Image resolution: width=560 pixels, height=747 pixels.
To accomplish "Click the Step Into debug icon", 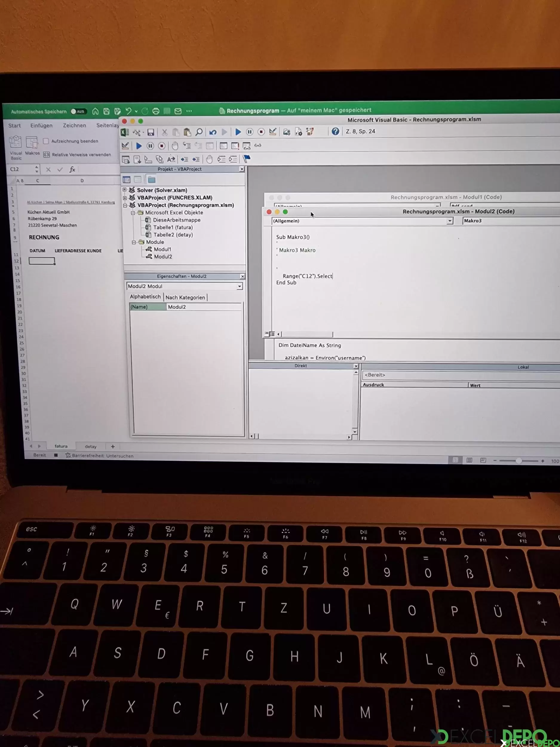I will coord(187,146).
